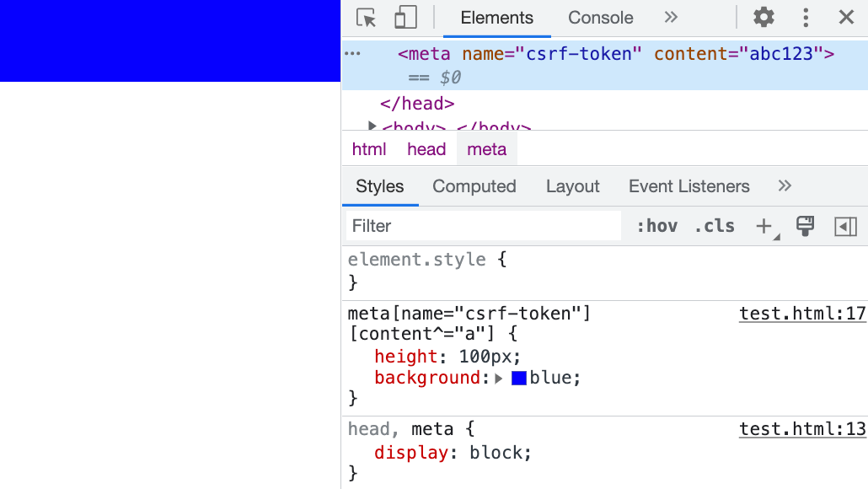Select head in the breadcrumb
The width and height of the screenshot is (868, 489).
426,149
